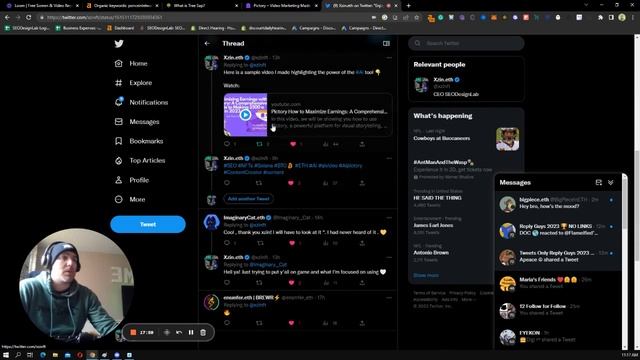Retweet the hashtags tweet
The image size is (640, 360).
click(259, 183)
